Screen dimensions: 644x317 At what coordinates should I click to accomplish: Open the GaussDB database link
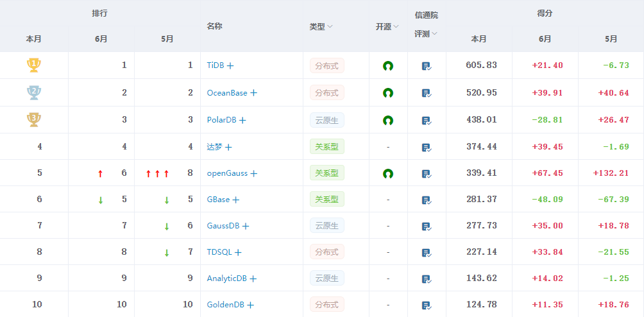coord(223,226)
